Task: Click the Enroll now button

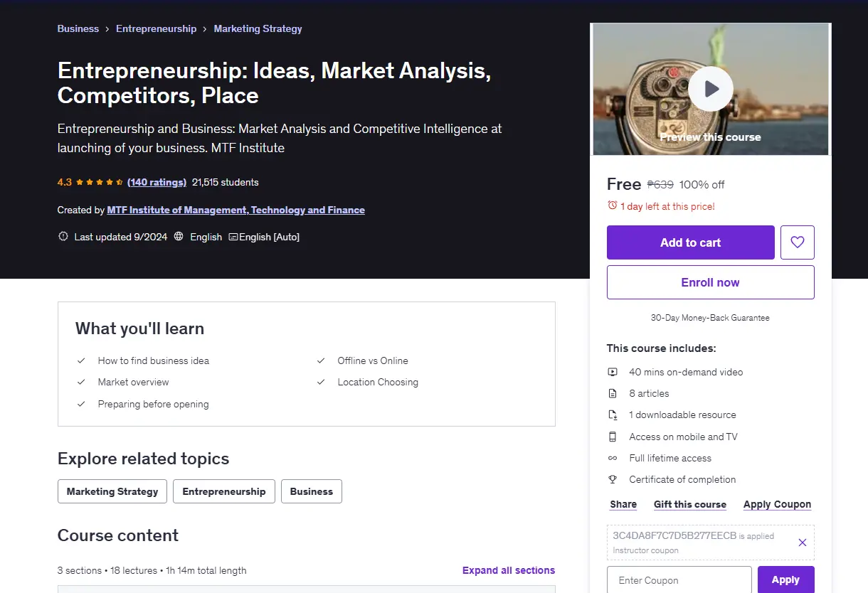Action: (710, 282)
